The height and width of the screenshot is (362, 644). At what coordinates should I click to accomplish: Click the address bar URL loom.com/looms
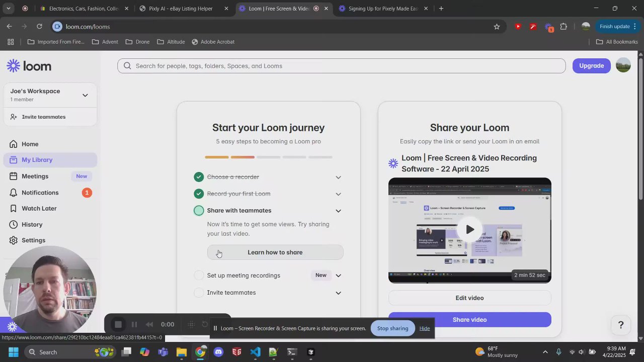[88, 27]
